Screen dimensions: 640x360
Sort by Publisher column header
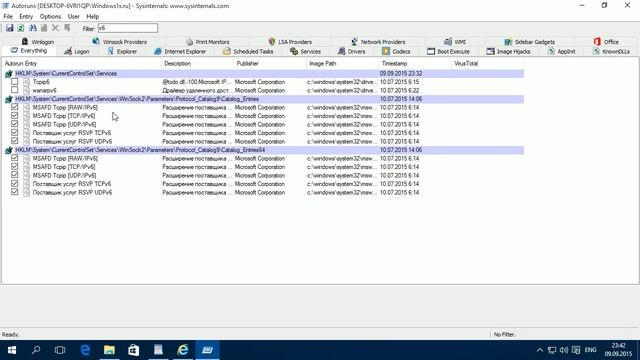[270, 64]
